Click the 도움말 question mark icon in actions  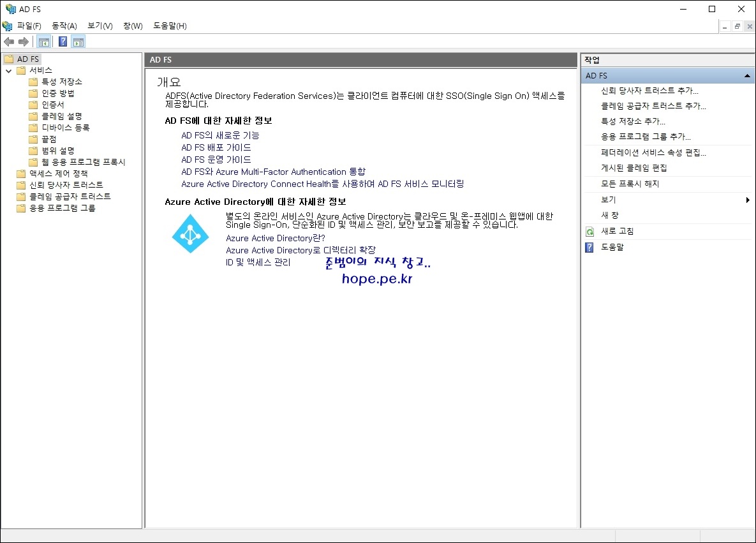coord(589,248)
